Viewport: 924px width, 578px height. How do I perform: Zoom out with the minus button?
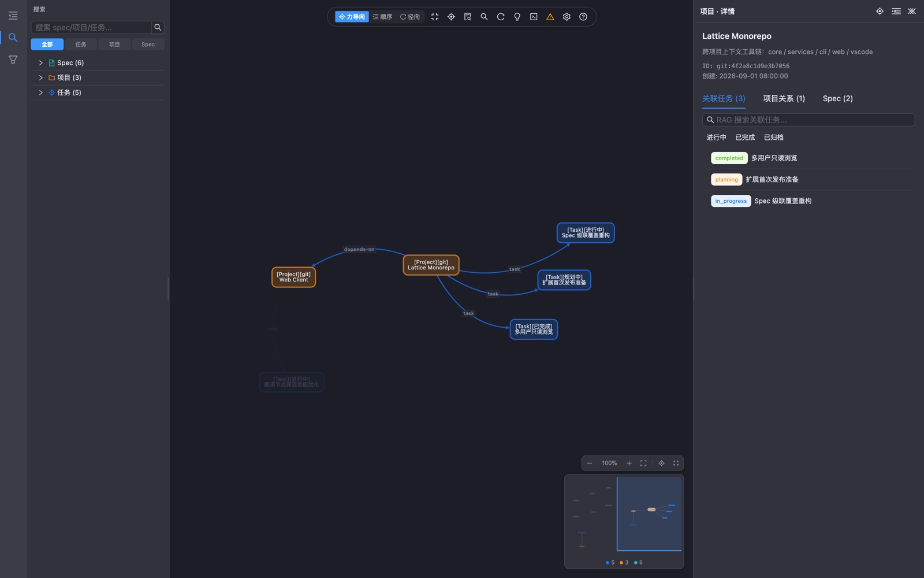[590, 463]
